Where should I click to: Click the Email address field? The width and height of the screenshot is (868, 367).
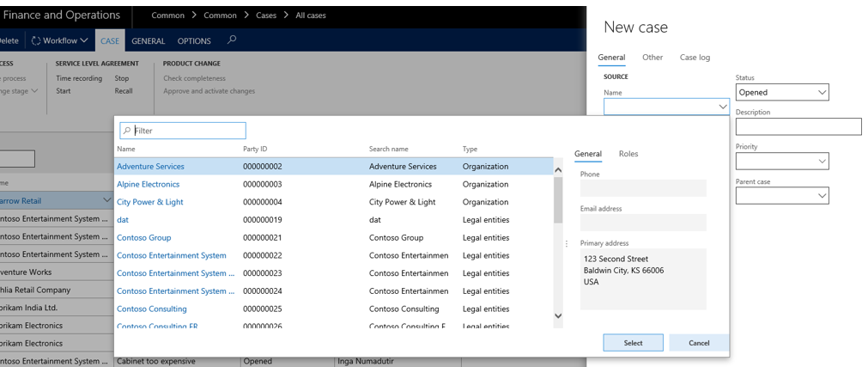pyautogui.click(x=643, y=223)
